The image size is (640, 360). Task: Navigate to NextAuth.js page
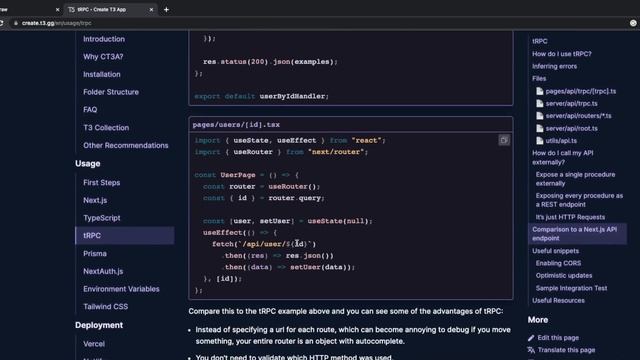point(103,271)
